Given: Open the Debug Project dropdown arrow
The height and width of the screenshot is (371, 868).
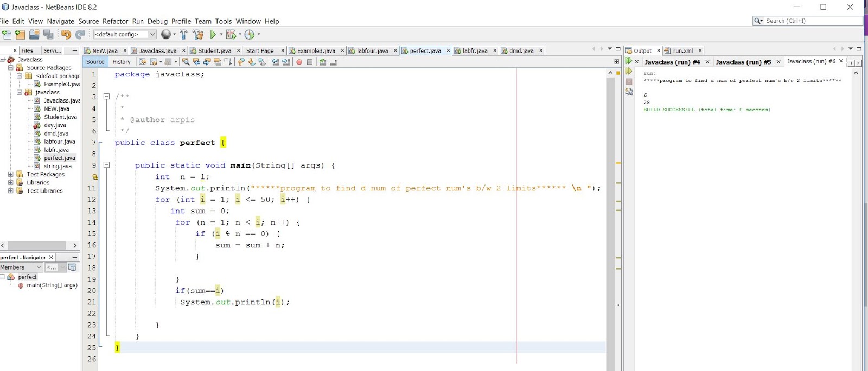Looking at the screenshot, I should click(x=240, y=35).
